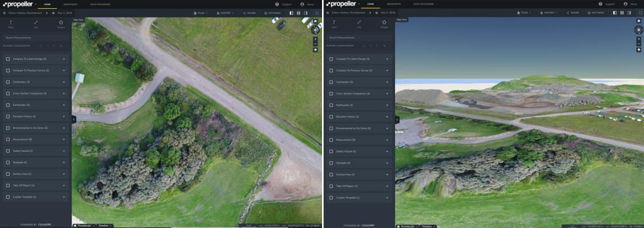The image size is (644, 228).
Task: Show left-panel layout in right window
Action: coord(615,13)
